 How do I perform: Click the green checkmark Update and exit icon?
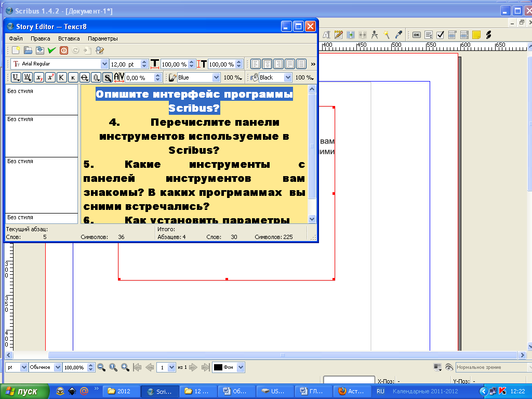pyautogui.click(x=51, y=50)
